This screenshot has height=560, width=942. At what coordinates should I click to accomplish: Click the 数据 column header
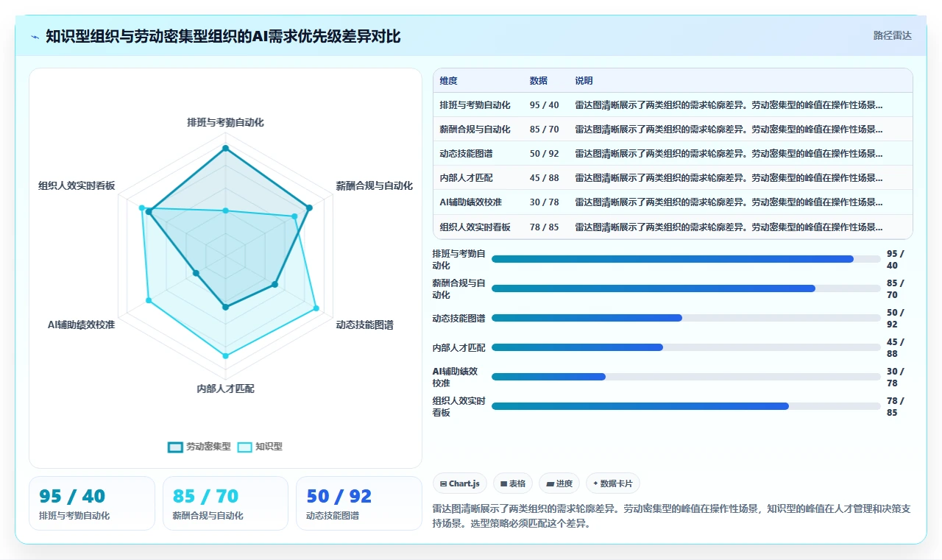click(538, 81)
